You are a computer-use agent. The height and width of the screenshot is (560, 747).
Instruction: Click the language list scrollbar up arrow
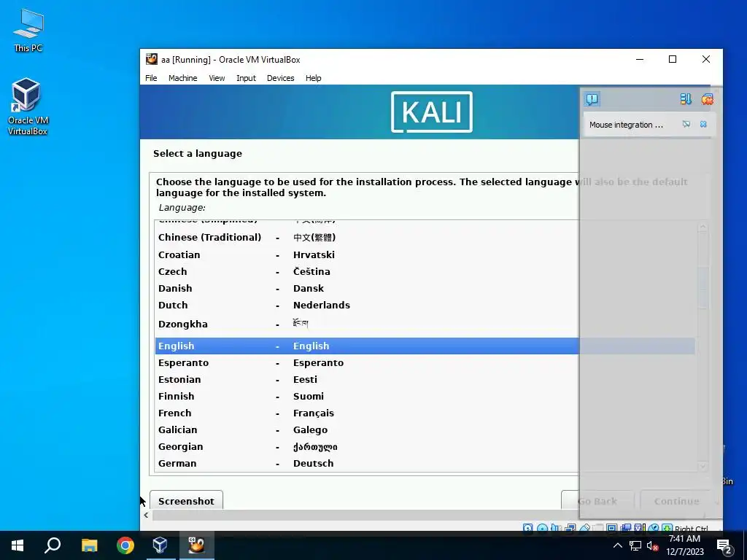(703, 227)
